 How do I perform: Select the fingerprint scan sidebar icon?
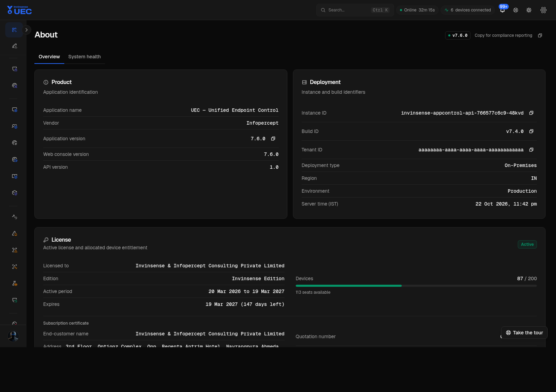click(x=14, y=85)
